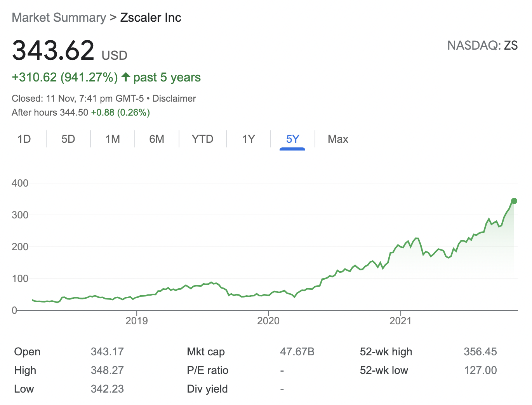Viewport: 532px width, 405px height.
Task: Click the Mkt cap value 47.67B
Action: [x=297, y=352]
